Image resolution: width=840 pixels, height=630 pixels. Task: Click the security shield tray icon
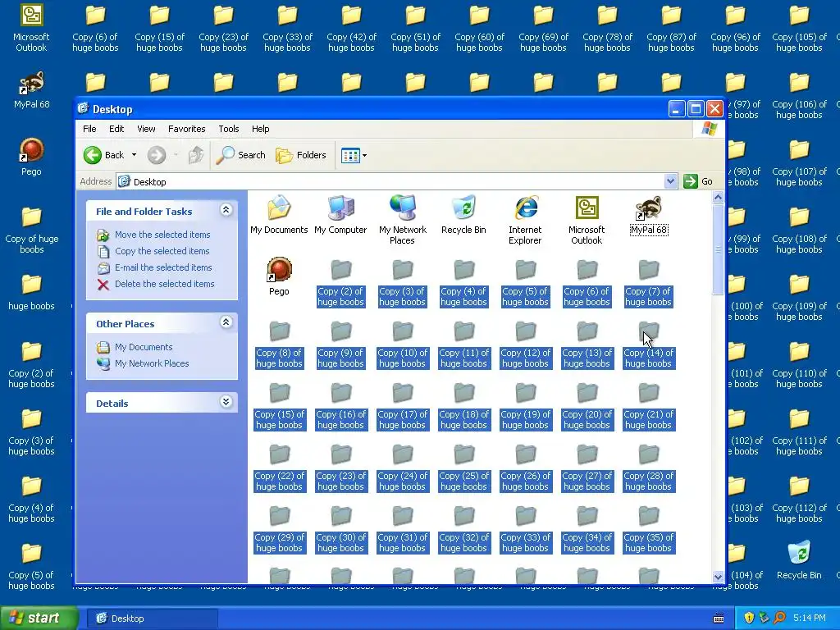pos(749,619)
